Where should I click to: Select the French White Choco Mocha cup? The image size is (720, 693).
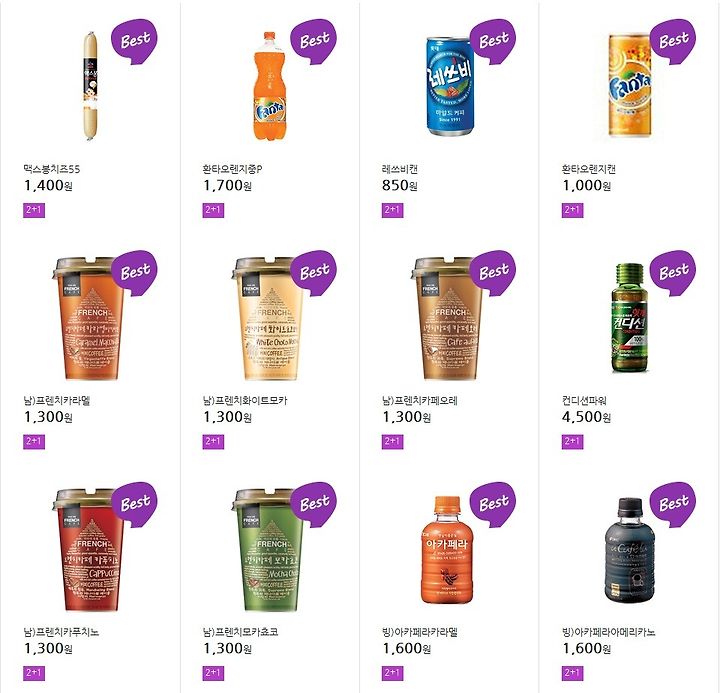pos(268,319)
